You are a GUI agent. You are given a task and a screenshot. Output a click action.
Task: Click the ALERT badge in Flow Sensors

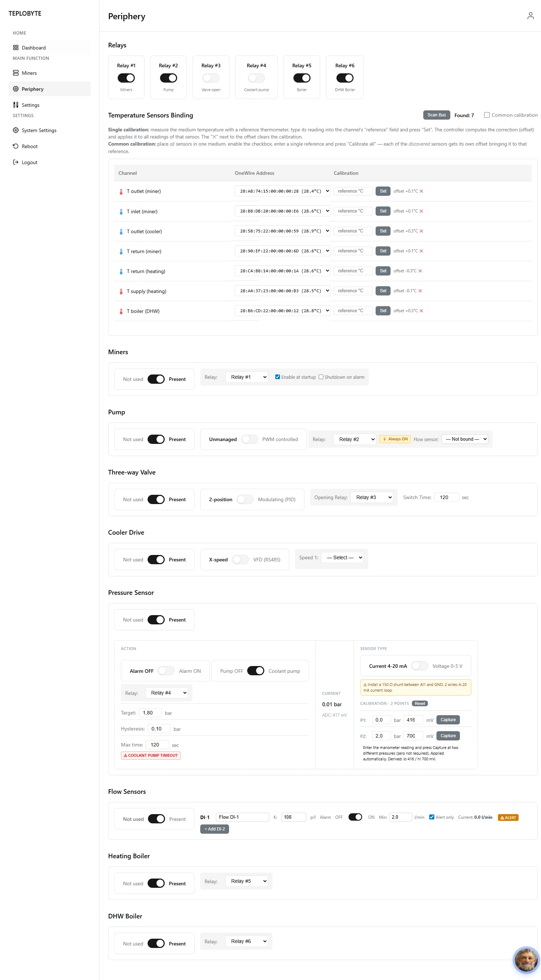pyautogui.click(x=508, y=818)
